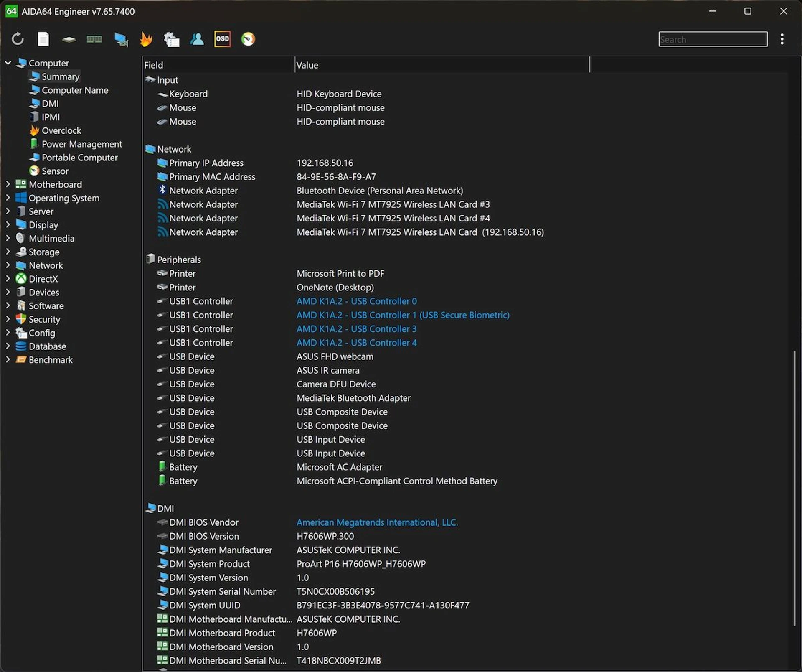Open the Report toolbar icon
Image resolution: width=802 pixels, height=672 pixels.
(43, 39)
